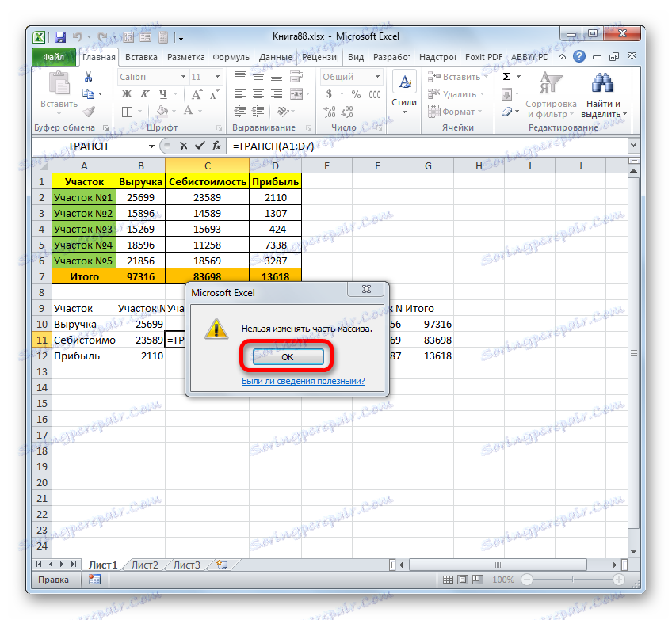Image resolution: width=672 pixels, height=620 pixels.
Task: Switch to the Вставка tab
Action: pos(141,57)
